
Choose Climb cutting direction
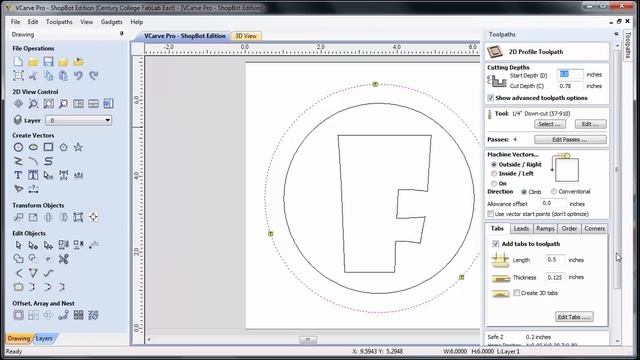pyautogui.click(x=524, y=192)
